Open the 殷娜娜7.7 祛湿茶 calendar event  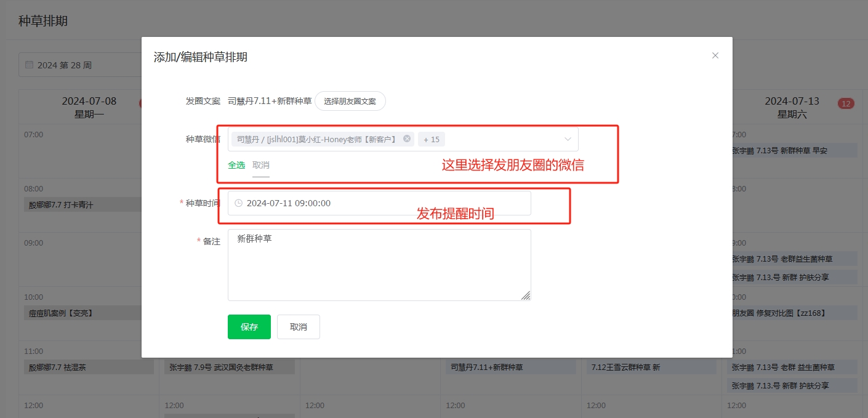[x=89, y=368]
